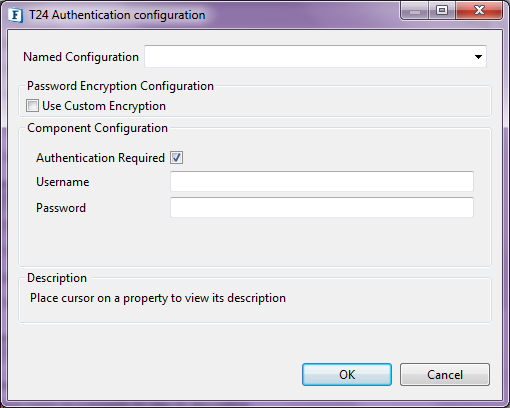Click the T24 Authentication configuration title text
This screenshot has width=510, height=408.
tap(117, 15)
